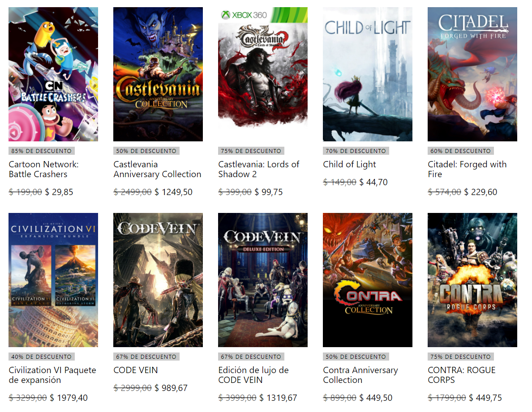Screen dimensions: 532x412
Task: Click 'Civilization VI Paquete de expansión' title
Action: point(52,375)
